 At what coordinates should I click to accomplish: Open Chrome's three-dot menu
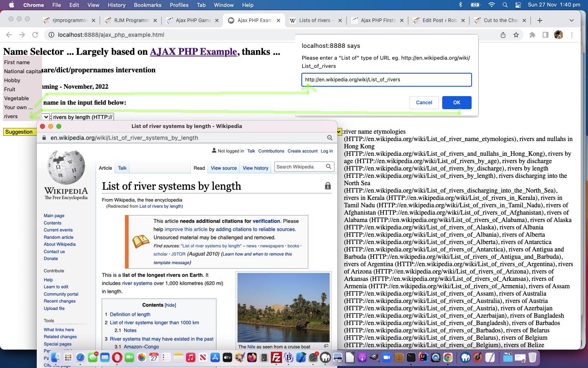tap(572, 35)
